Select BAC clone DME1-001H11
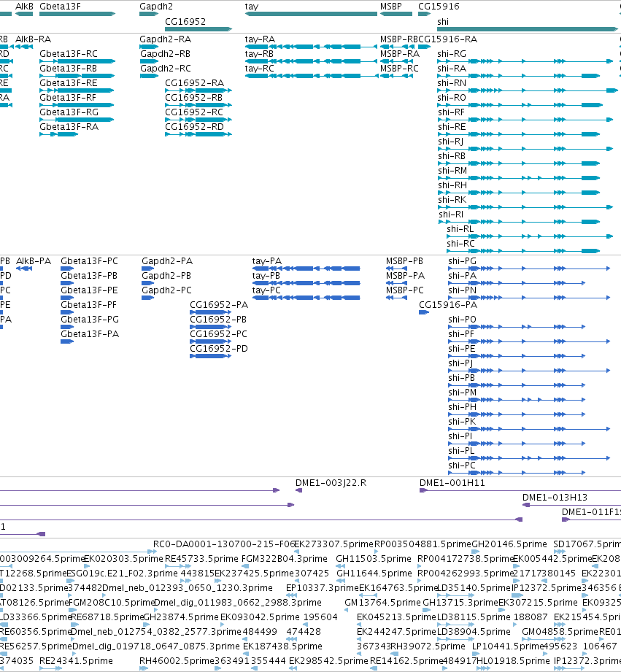 (x=452, y=483)
